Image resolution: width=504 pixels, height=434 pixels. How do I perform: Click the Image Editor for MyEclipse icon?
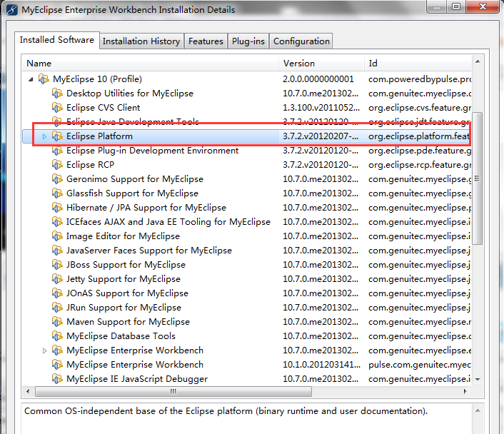point(57,236)
